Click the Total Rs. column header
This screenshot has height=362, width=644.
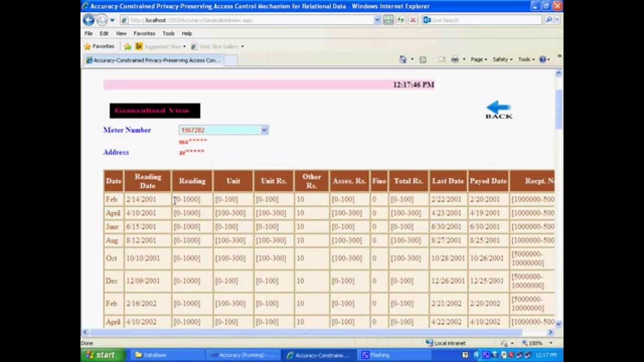point(409,181)
